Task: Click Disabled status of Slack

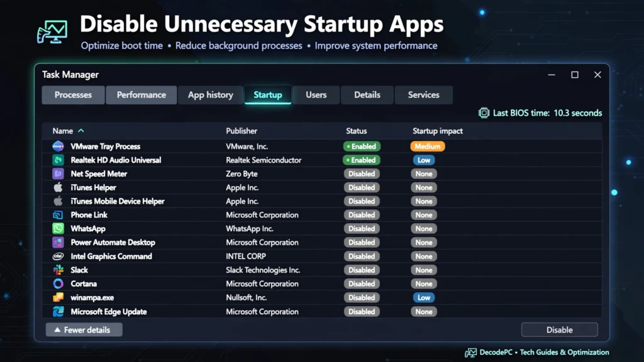Action: point(362,270)
